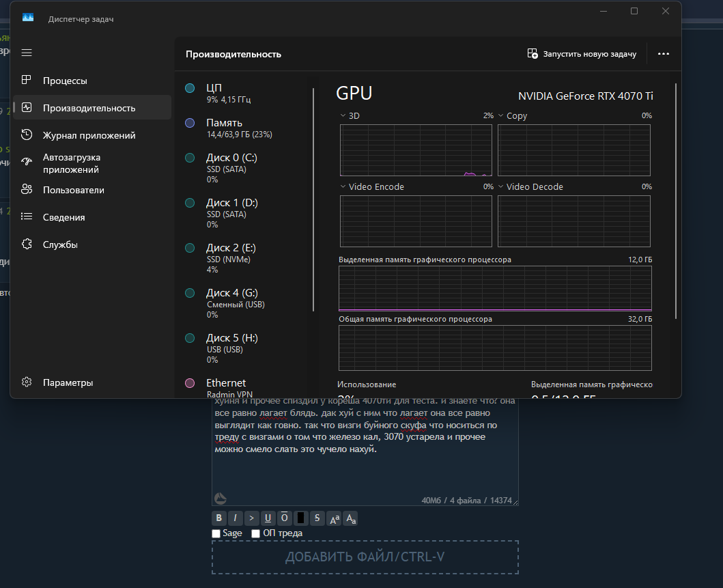Minimize the Task Manager window
Screen dimensions: 723x588
pyautogui.click(x=603, y=11)
